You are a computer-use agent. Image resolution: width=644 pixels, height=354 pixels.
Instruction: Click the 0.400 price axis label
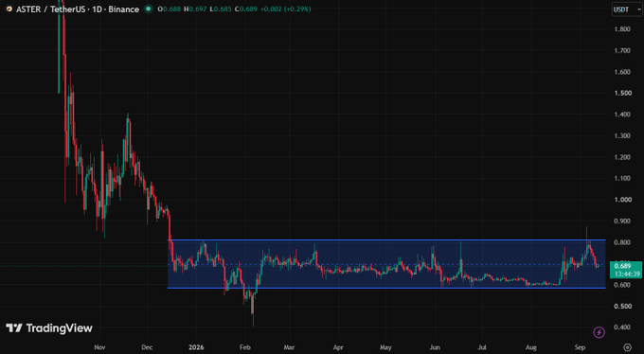(x=622, y=327)
